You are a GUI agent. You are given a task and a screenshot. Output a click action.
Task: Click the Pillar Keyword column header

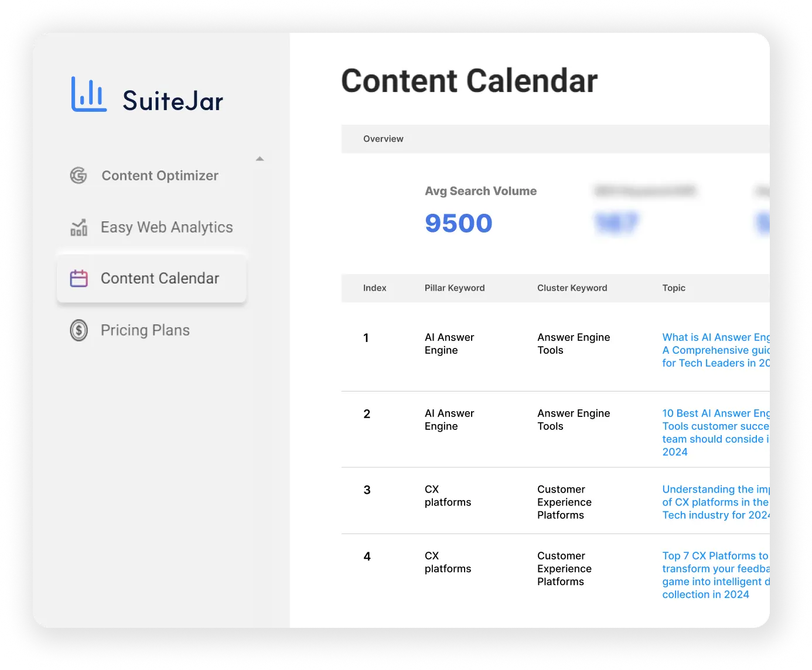coord(455,288)
